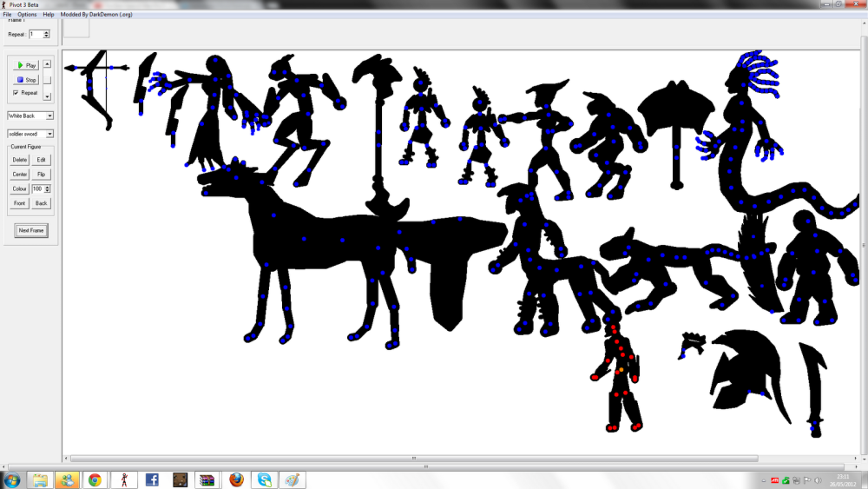Click canvas horizontal scrollbar right arrow
Screen dimensions: 868x489
pyautogui.click(x=856, y=459)
